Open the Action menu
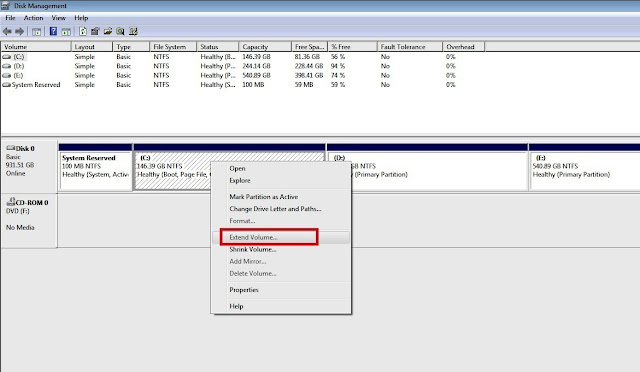Image resolution: width=640 pixels, height=372 pixels. (x=33, y=18)
